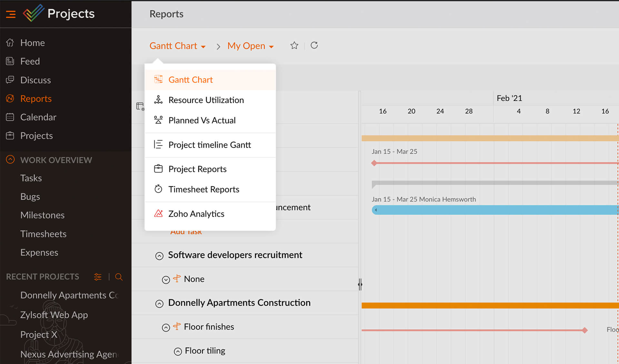Open the My Open filter dropdown

coord(250,46)
